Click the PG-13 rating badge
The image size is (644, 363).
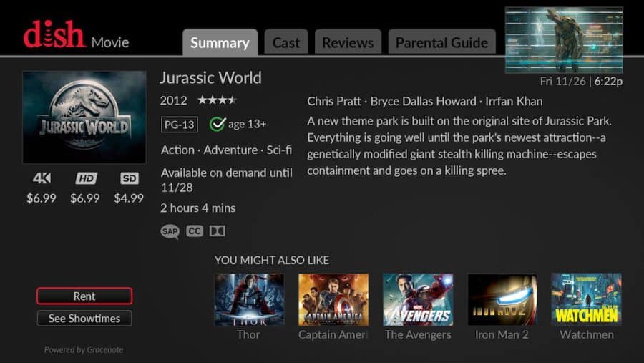(179, 125)
